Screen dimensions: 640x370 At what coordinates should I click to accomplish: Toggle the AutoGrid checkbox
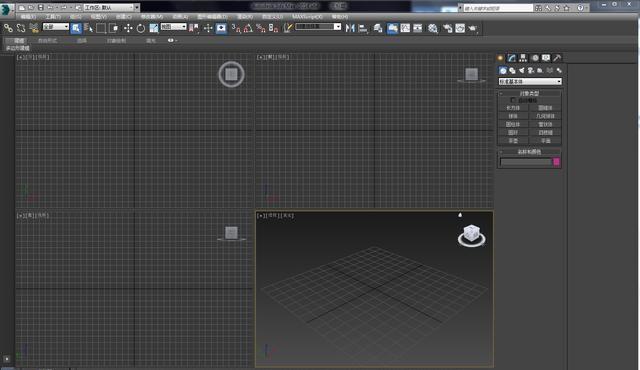[x=513, y=100]
